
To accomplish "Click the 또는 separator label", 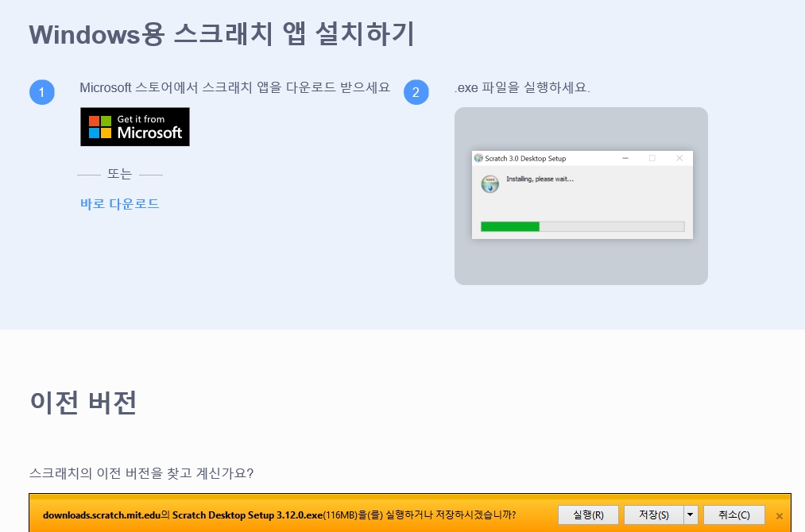I will click(120, 175).
